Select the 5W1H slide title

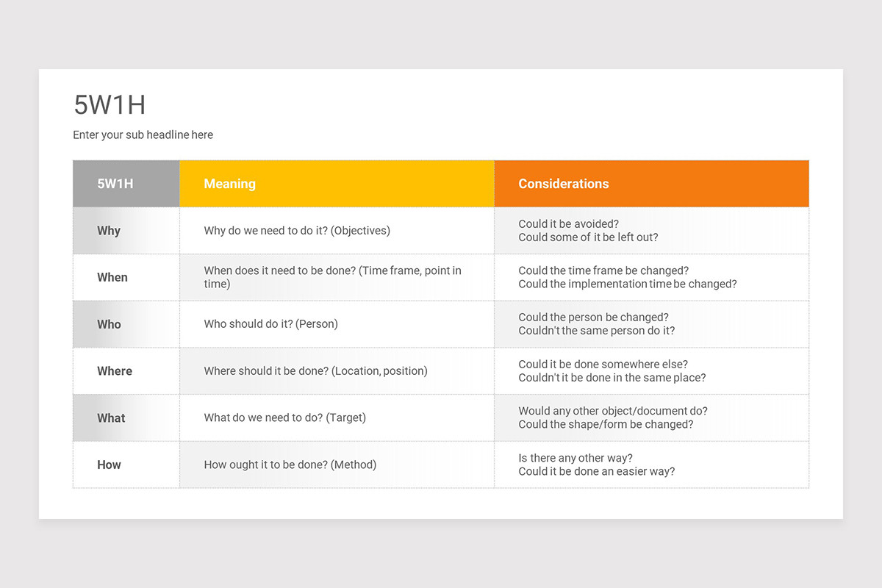point(110,105)
